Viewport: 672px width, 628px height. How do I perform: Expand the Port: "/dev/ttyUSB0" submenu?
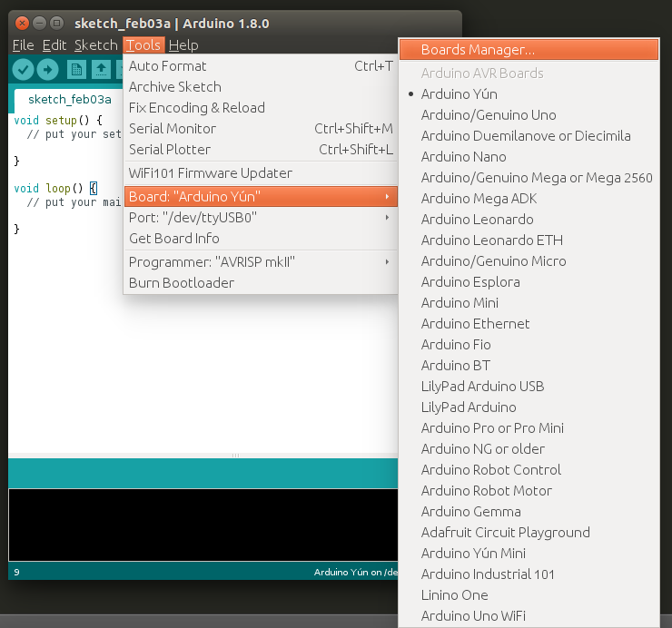(x=261, y=218)
